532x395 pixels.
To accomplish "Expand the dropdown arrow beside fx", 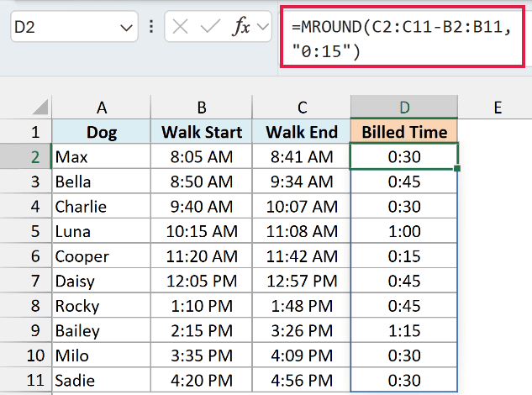I will click(263, 26).
